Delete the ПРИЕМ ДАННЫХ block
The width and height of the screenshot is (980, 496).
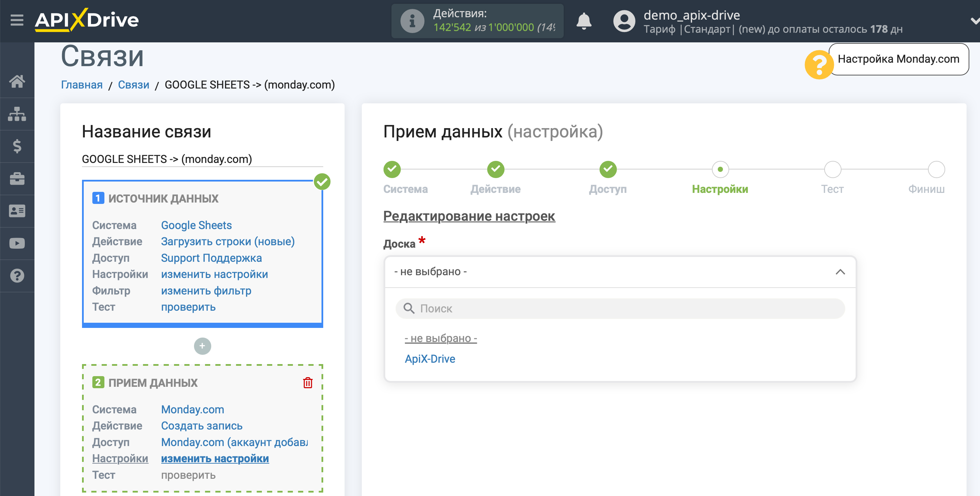308,383
